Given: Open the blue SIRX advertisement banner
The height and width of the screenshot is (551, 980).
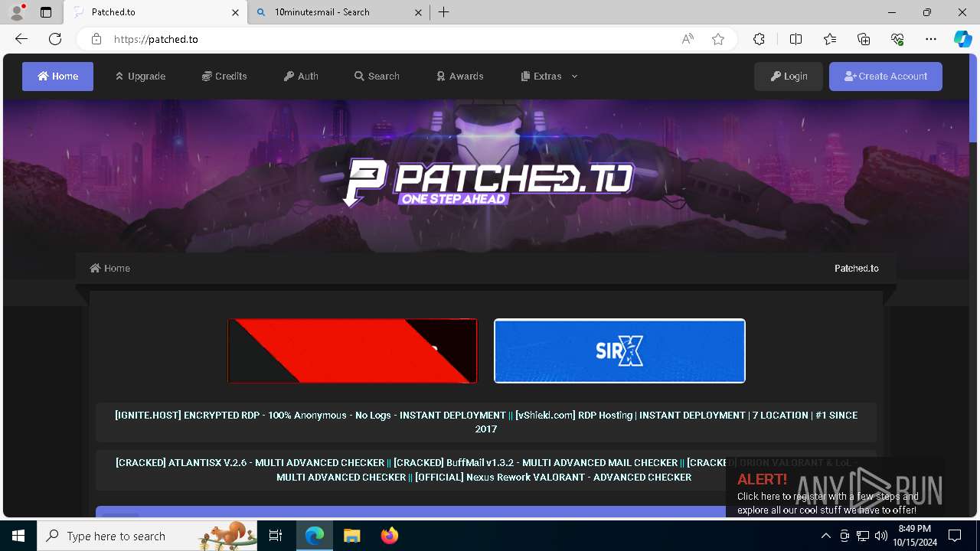Looking at the screenshot, I should click(619, 350).
